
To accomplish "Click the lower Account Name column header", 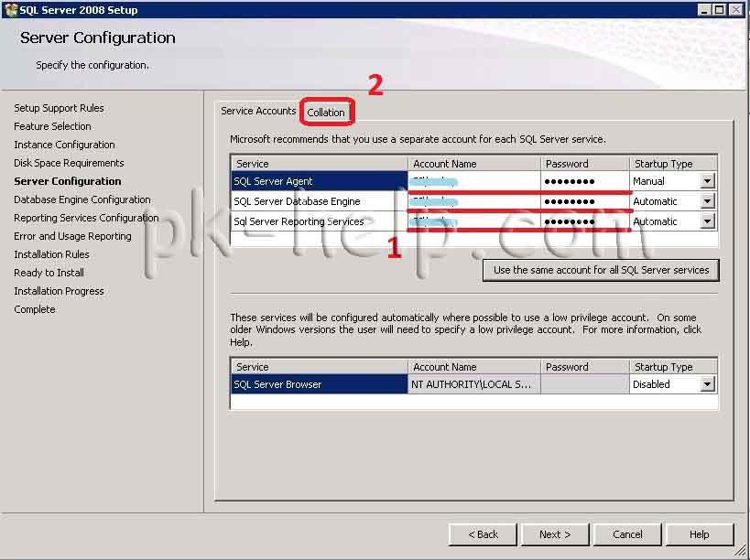I will 474,367.
